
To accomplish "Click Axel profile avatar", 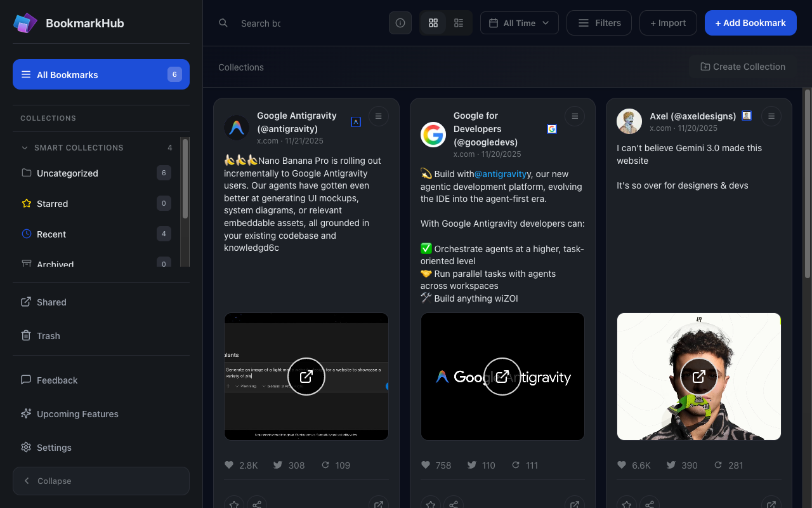I will [629, 121].
